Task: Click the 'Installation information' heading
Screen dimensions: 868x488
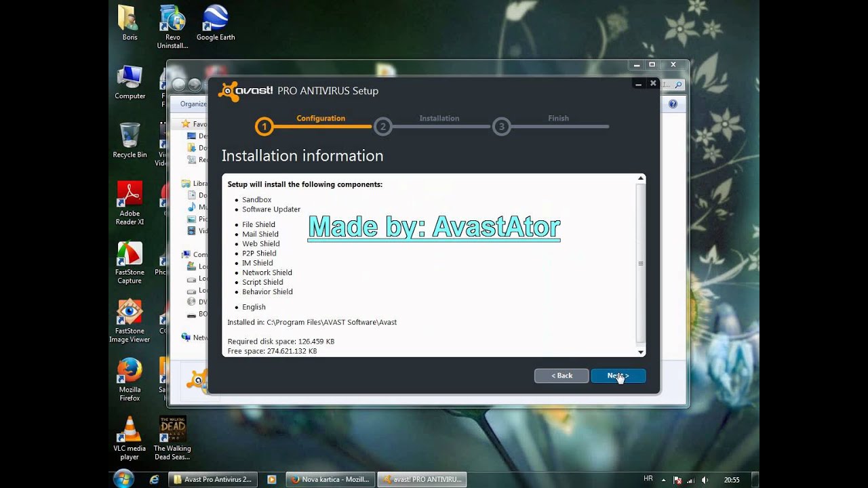Action: pyautogui.click(x=302, y=156)
